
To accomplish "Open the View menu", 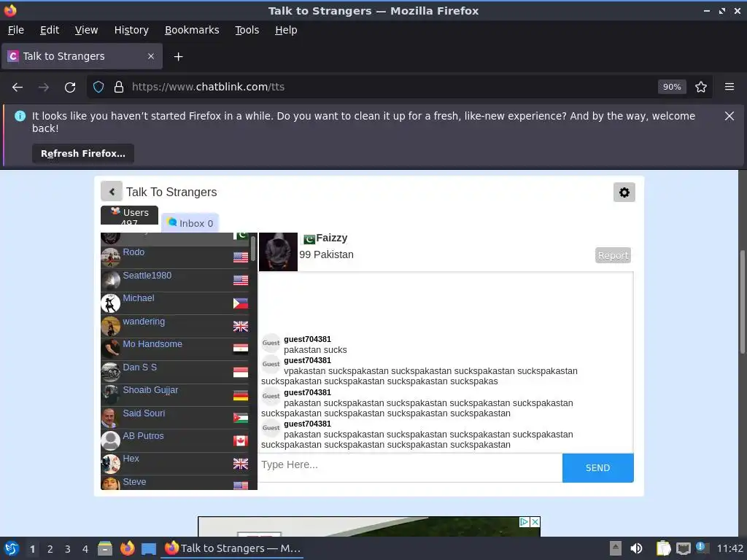I will pos(86,30).
